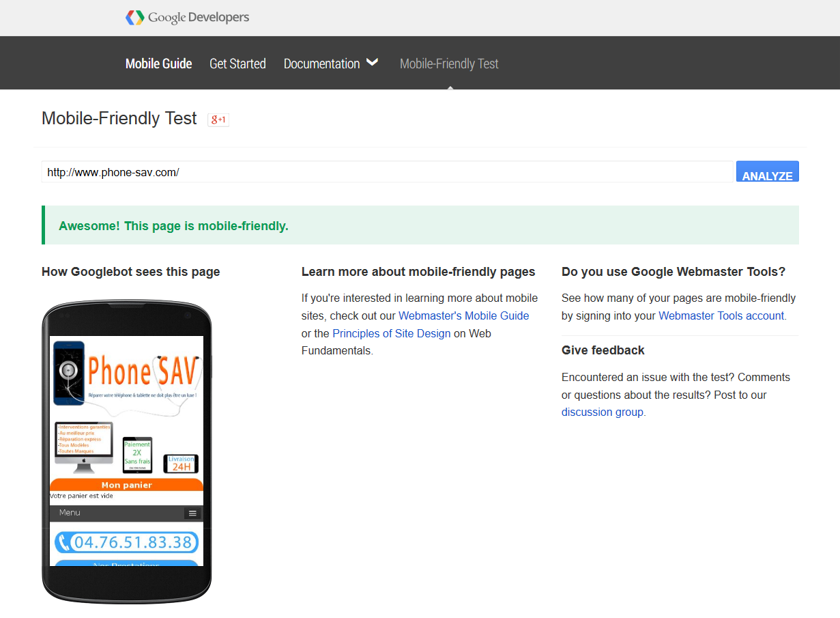The height and width of the screenshot is (618, 840).
Task: Click 'How Googlebot sees this page' heading
Action: tap(131, 272)
